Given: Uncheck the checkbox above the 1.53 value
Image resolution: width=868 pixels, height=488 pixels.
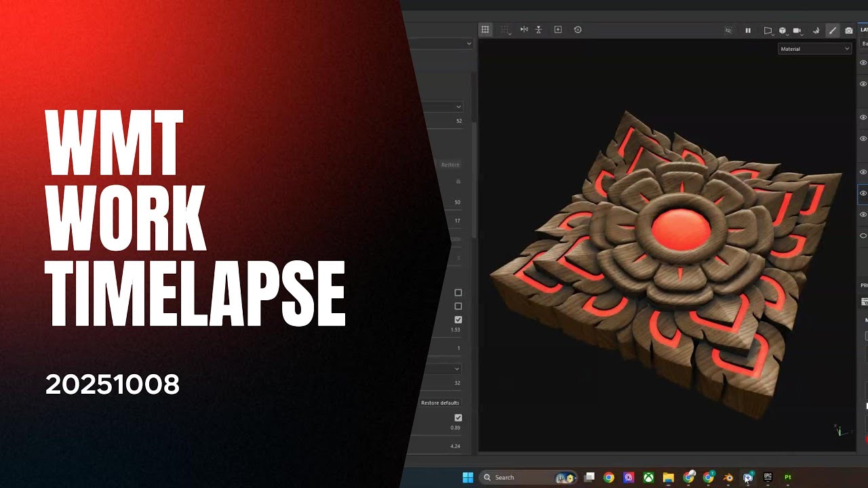Looking at the screenshot, I should pos(458,320).
